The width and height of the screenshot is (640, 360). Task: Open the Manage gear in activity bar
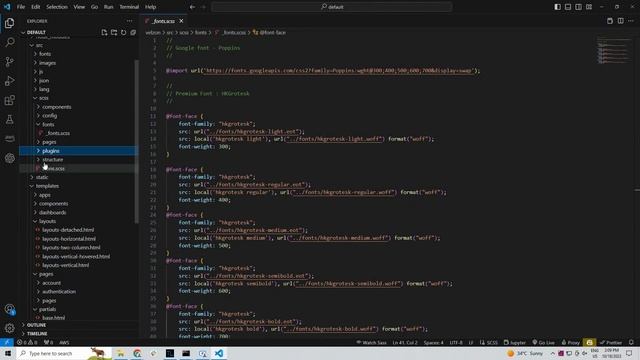[x=9, y=328]
